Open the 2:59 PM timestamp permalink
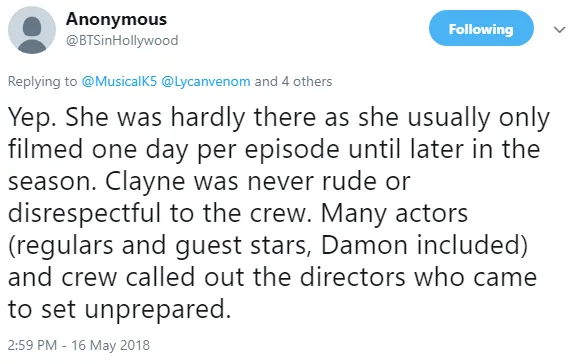This screenshot has height=364, width=578. click(x=32, y=345)
